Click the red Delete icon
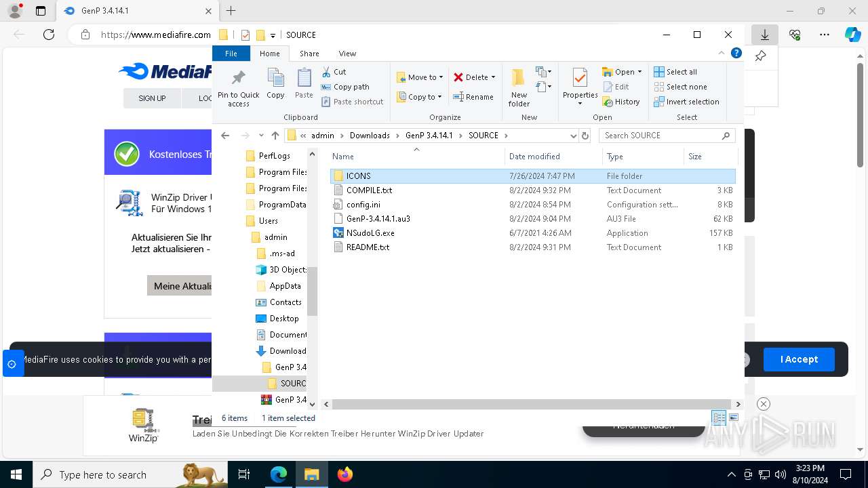The image size is (868, 488). 458,77
